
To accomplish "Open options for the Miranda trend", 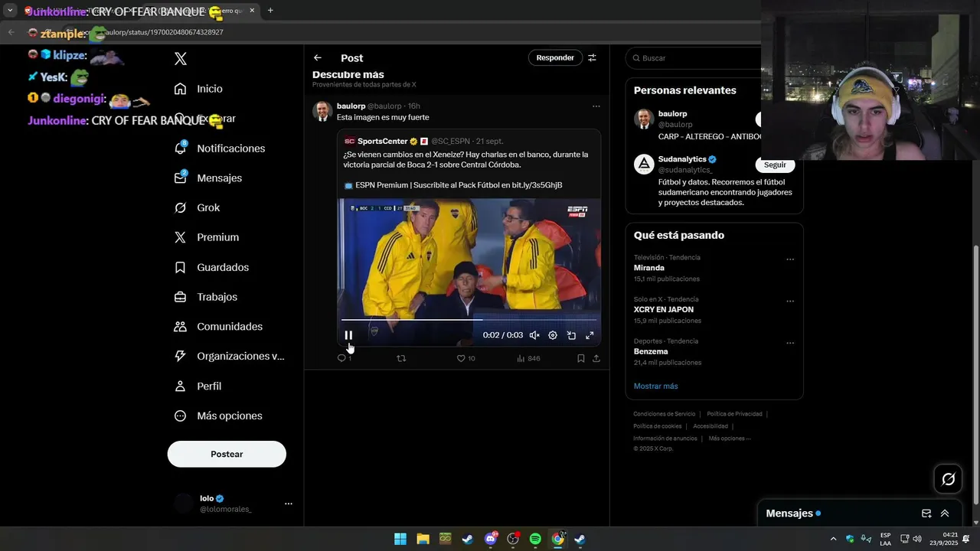I will (x=790, y=259).
